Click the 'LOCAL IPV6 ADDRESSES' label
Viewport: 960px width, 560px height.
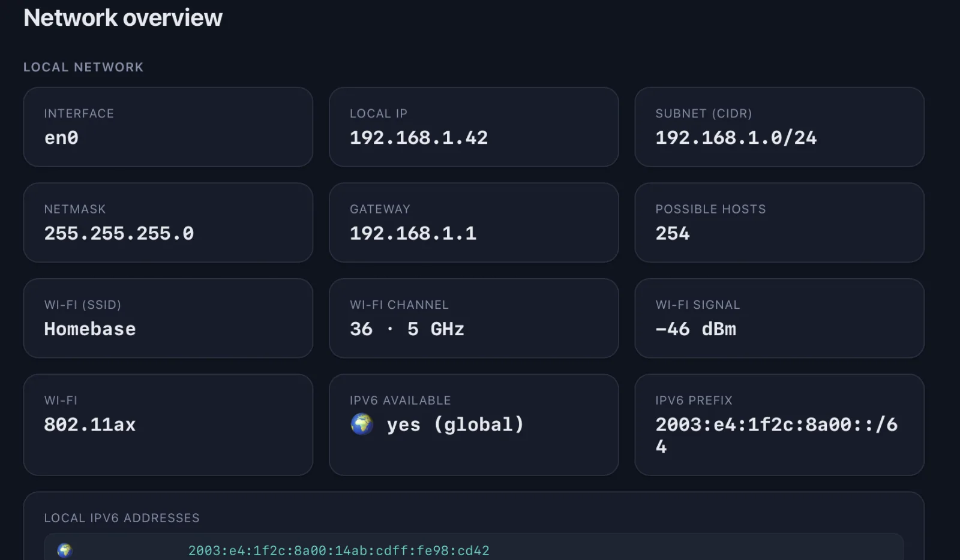coord(122,518)
